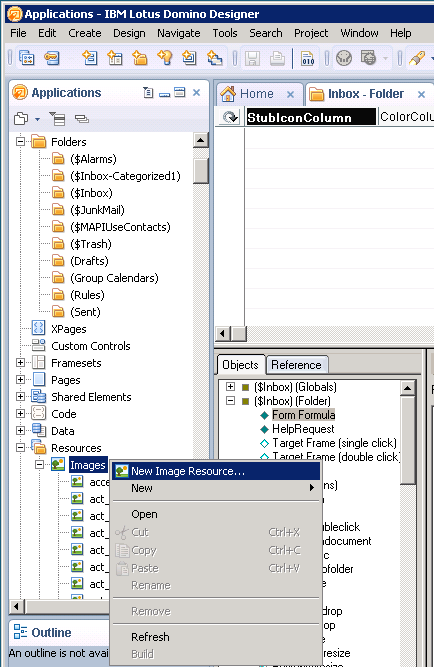Click the 010 binary document toolbar icon
Viewport: 434px width, 667px height.
tap(307, 58)
